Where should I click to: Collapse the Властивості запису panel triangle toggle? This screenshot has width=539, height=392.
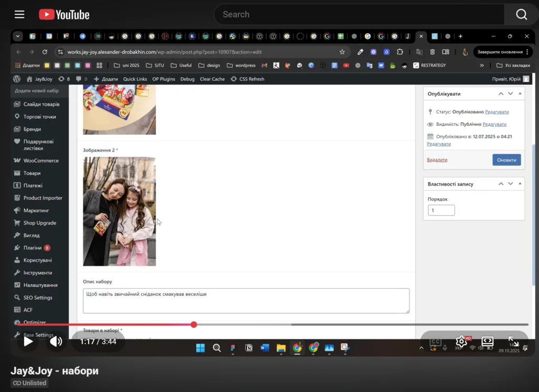[520, 184]
